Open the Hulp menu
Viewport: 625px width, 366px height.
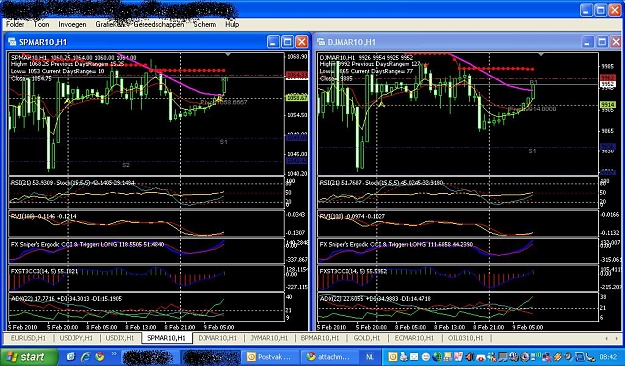coord(232,24)
